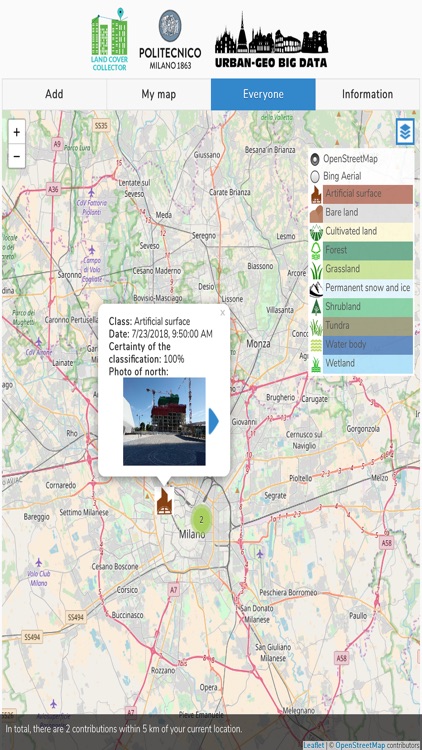Click the Artificial surface factory icon in legend
The height and width of the screenshot is (750, 422).
[x=316, y=194]
